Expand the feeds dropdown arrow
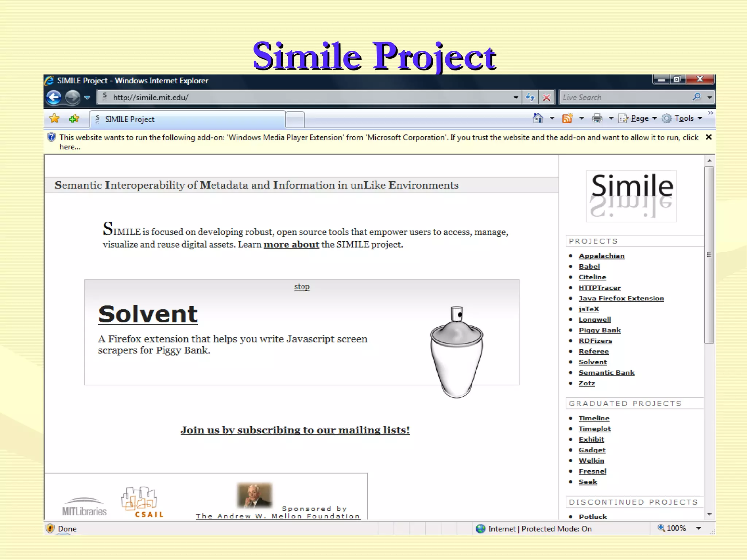 (581, 118)
